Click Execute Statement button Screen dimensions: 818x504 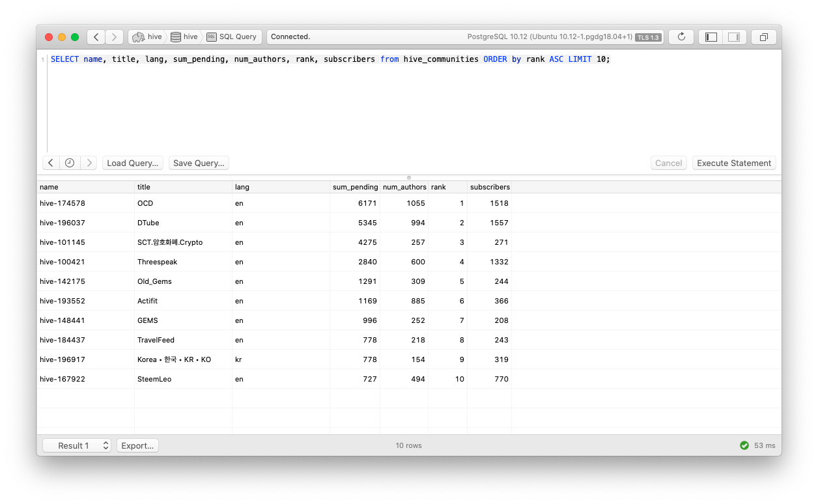pos(734,163)
